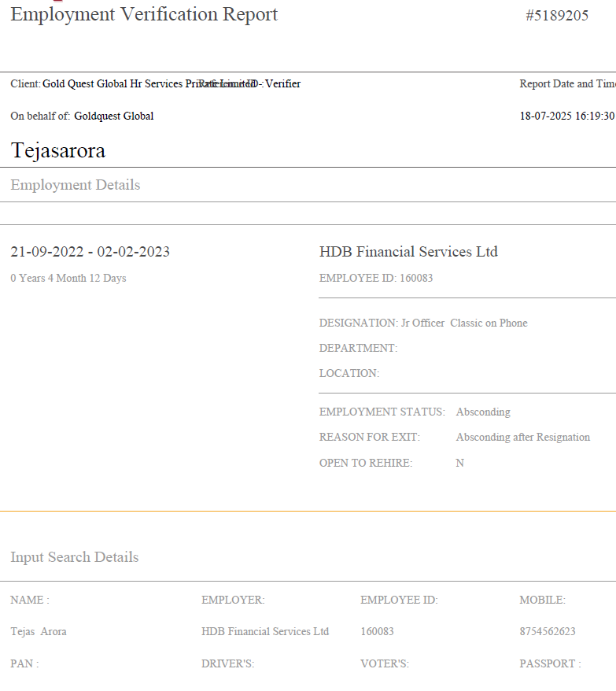Select 'Absconding after Resignation' text
This screenshot has height=691, width=616.
[x=523, y=437]
